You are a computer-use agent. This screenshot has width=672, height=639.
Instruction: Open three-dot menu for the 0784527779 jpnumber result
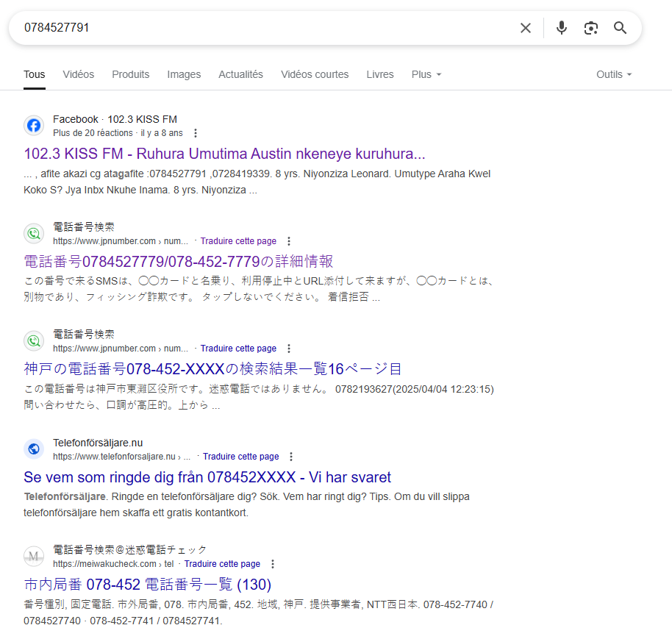(x=289, y=241)
